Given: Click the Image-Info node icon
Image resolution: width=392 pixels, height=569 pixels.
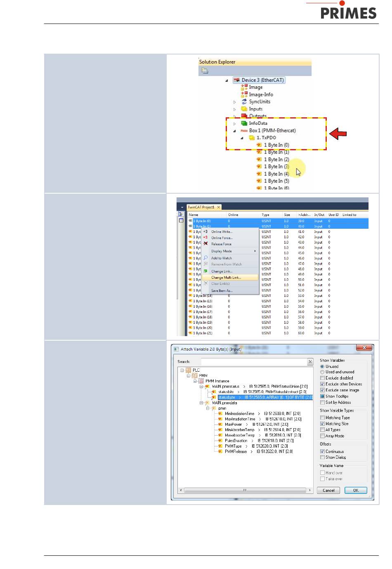Looking at the screenshot, I should 244,95.
